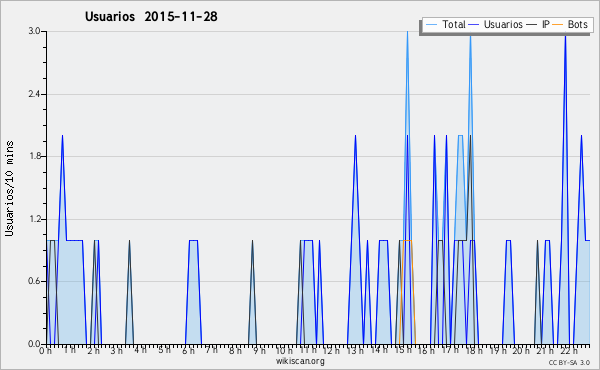The width and height of the screenshot is (600, 370).
Task: Click the '3 h' x-axis label
Action: (x=116, y=351)
